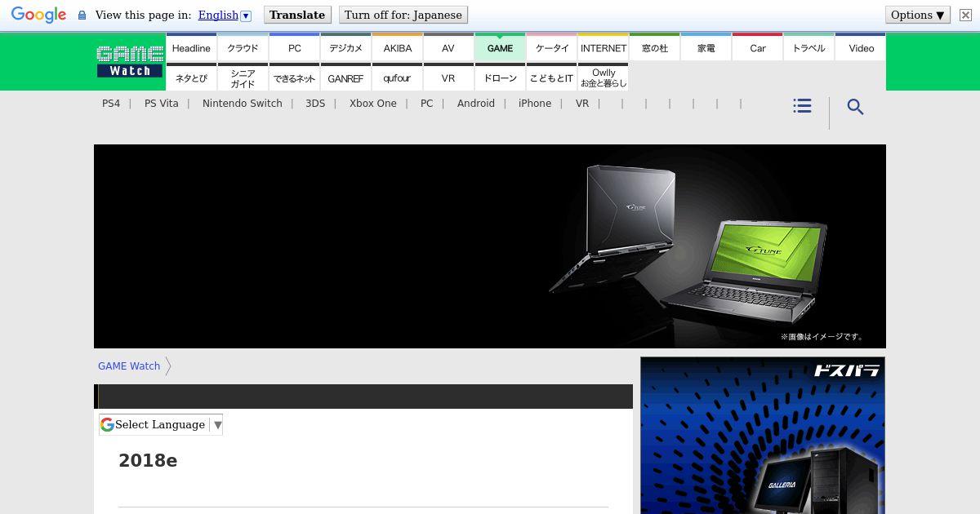Go to the PS4 category link
Screen dimensions: 980x514
tap(111, 104)
